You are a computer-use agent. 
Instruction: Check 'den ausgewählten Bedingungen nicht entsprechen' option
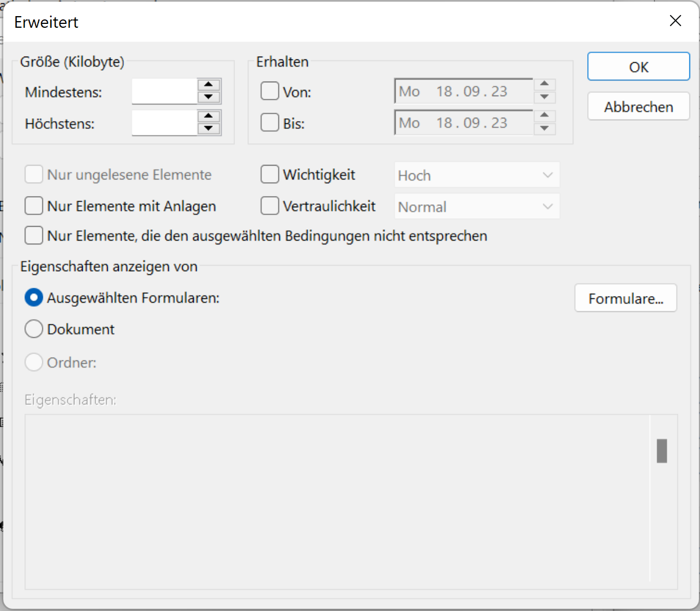(34, 236)
